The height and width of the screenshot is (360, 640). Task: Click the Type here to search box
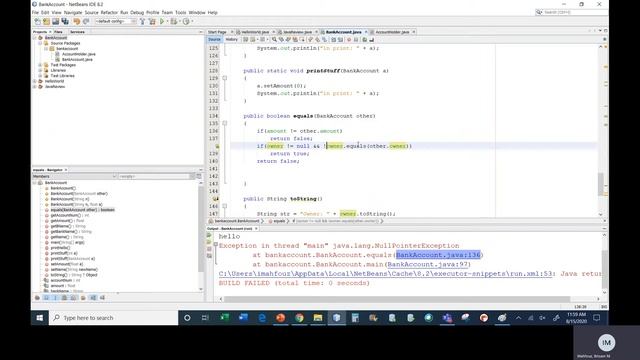point(113,318)
